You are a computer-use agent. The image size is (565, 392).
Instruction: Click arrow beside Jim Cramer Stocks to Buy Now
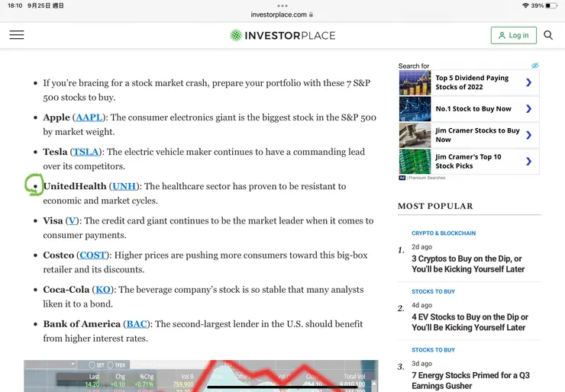pos(528,135)
